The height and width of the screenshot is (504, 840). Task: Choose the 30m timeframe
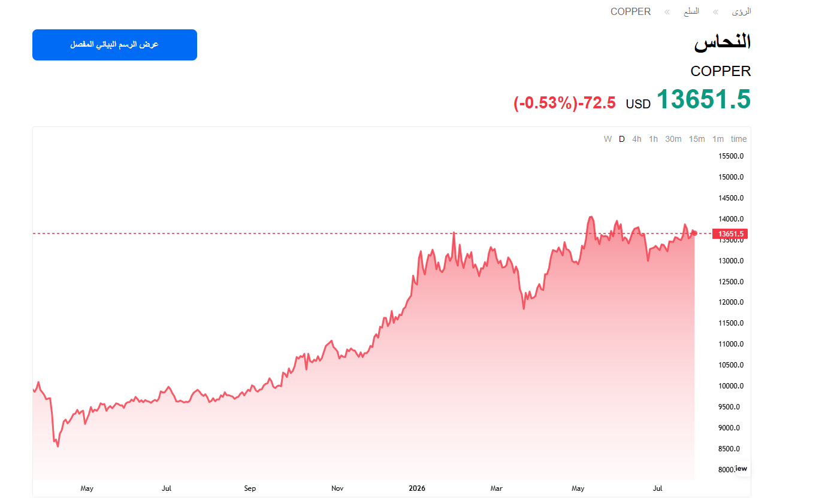pos(673,139)
